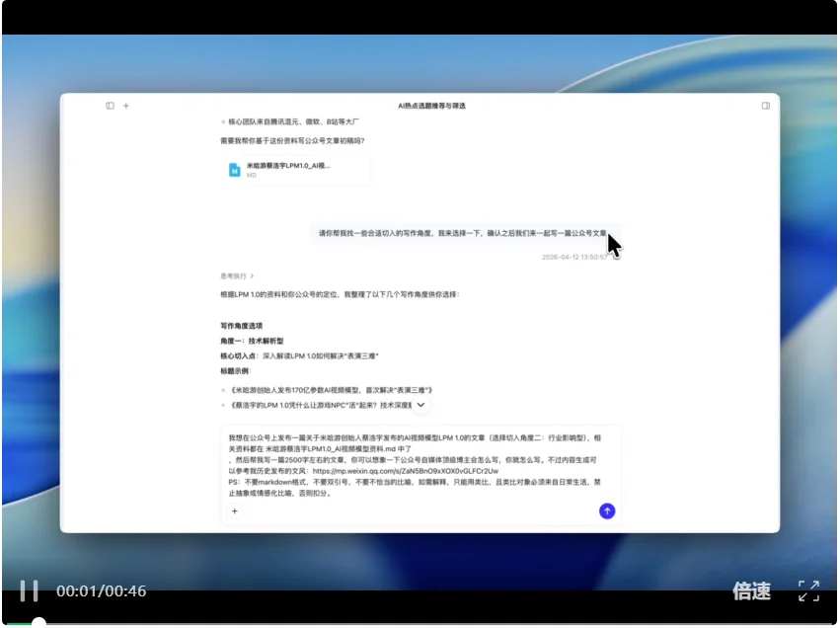Click the attach plus icon in the input box
Image resolution: width=840 pixels, height=628 pixels.
click(235, 510)
